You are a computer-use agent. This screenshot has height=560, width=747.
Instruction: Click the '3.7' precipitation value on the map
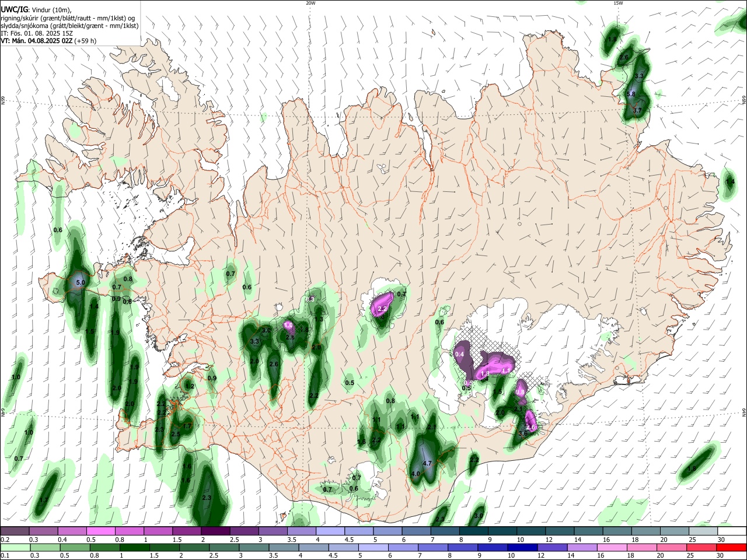pos(637,110)
